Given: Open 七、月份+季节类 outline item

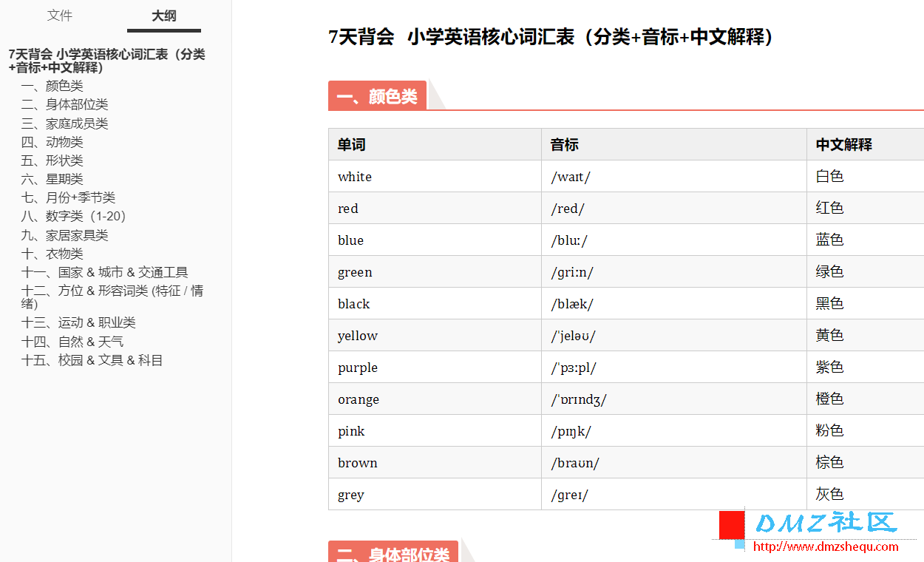Looking at the screenshot, I should (x=68, y=197).
